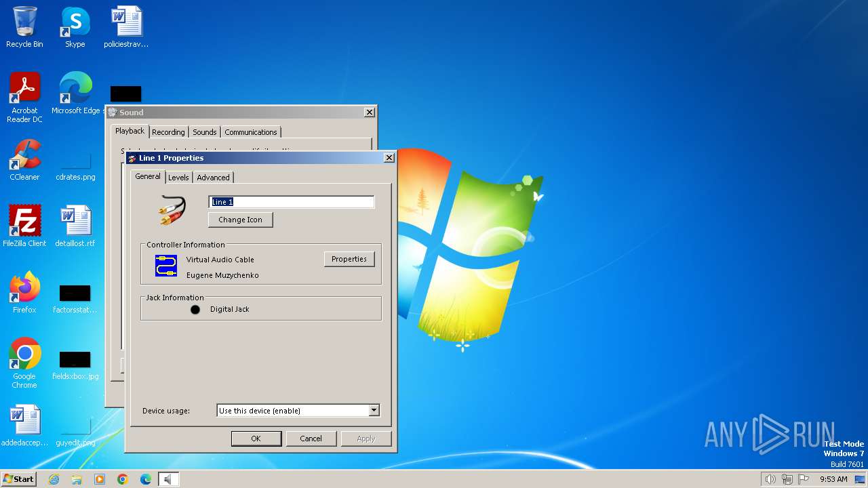Click the network tray icon
The height and width of the screenshot is (488, 868).
click(x=787, y=479)
